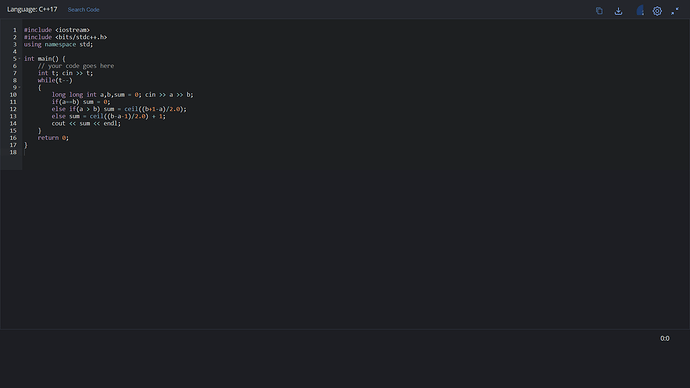Toggle the dark theme half-moon icon
Image resolution: width=690 pixels, height=388 pixels.
[640, 11]
